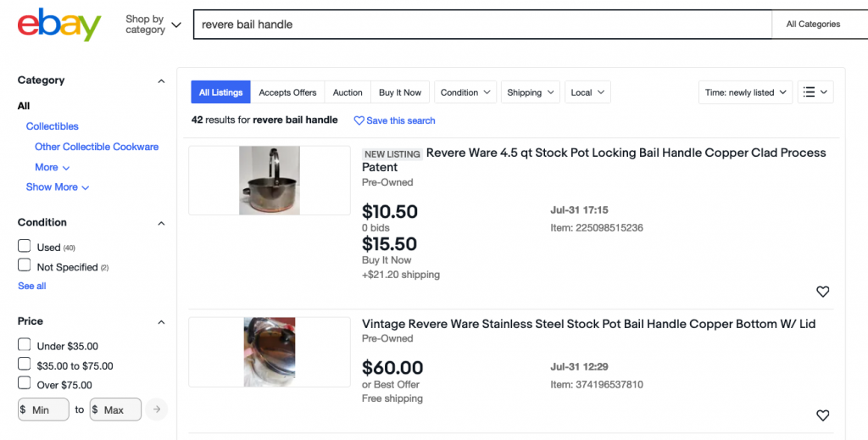Select the Accepts Offers tab
The width and height of the screenshot is (868, 440).
point(288,92)
